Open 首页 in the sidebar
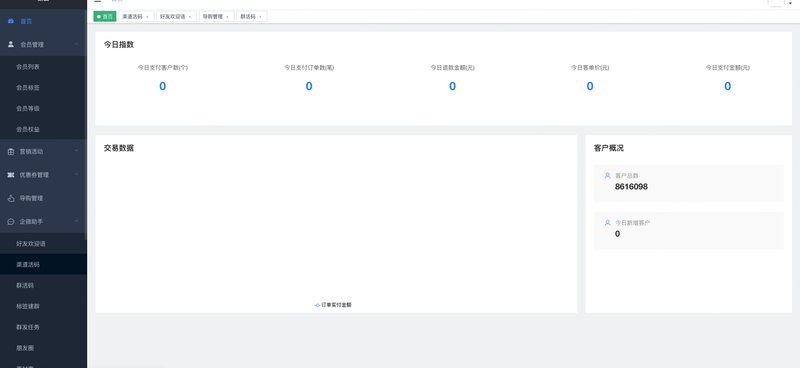 pyautogui.click(x=43, y=21)
